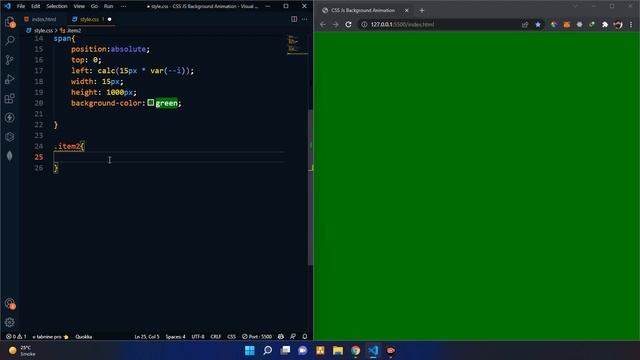
Task: Select the CSS language mode
Action: pyautogui.click(x=231, y=337)
